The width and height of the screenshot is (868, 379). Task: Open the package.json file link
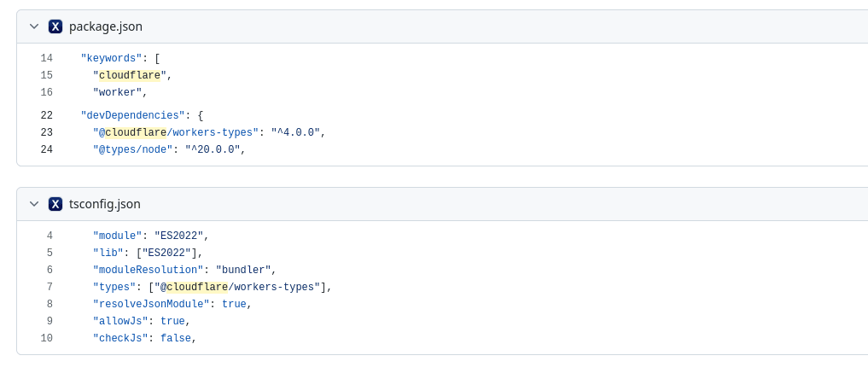pos(105,26)
